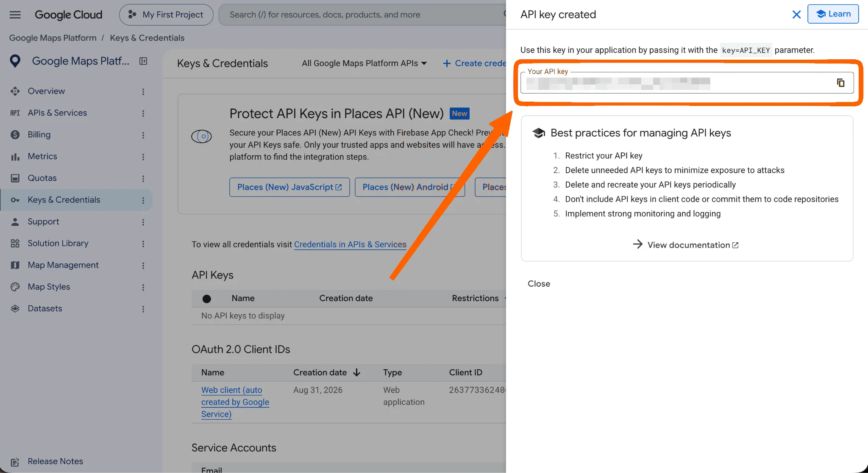
Task: Open the Billing row's three-dot menu
Action: click(143, 135)
